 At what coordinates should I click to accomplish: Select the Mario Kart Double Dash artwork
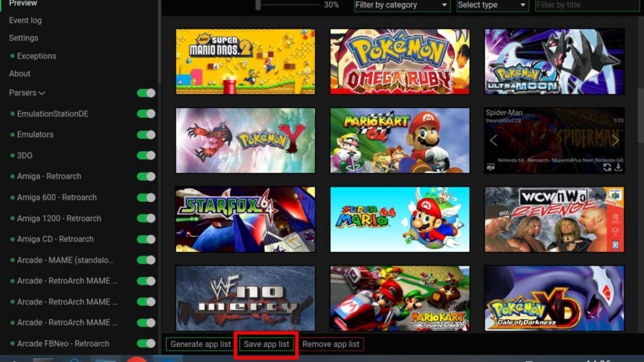pos(400,298)
